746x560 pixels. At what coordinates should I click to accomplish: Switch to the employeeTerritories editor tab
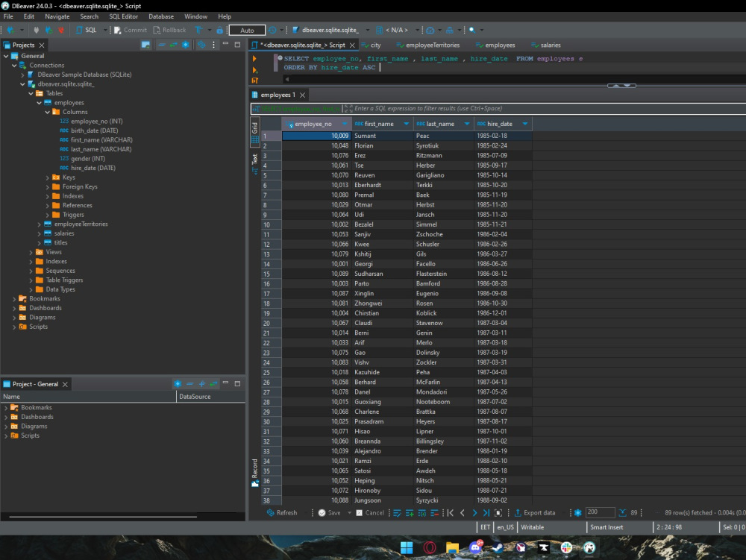pos(427,45)
